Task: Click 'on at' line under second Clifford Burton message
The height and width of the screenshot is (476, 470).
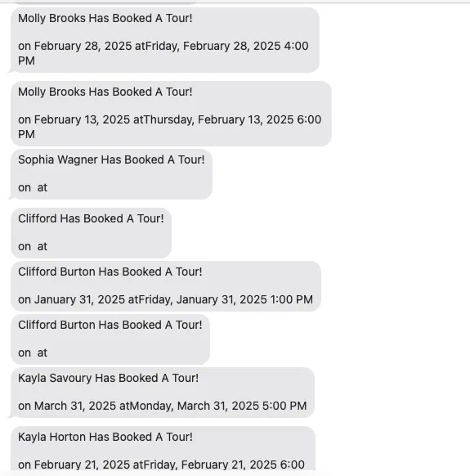Action: pyautogui.click(x=33, y=353)
